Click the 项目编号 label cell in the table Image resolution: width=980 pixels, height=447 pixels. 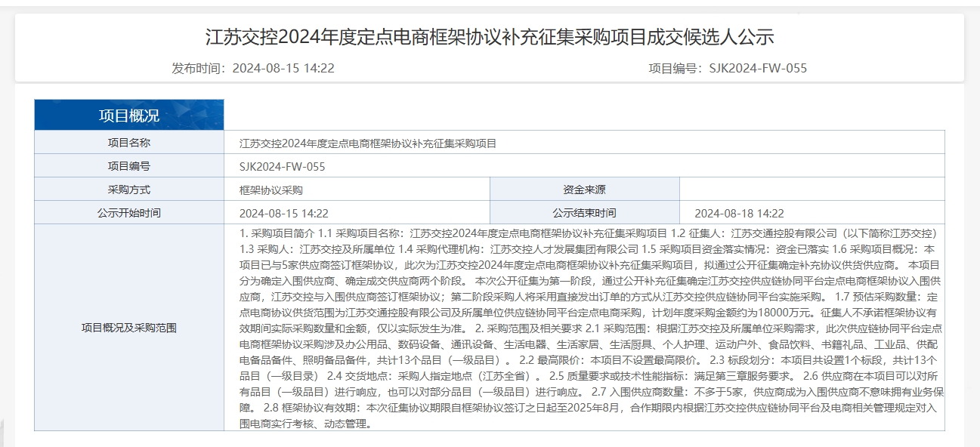129,166
